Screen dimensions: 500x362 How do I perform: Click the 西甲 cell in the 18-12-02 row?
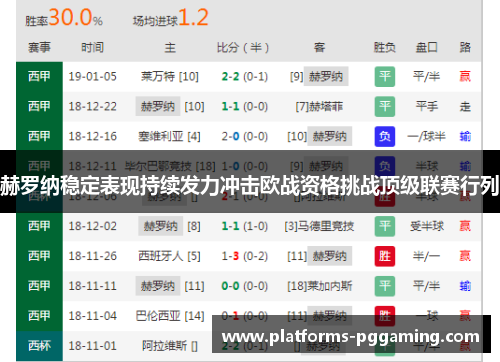(x=39, y=226)
